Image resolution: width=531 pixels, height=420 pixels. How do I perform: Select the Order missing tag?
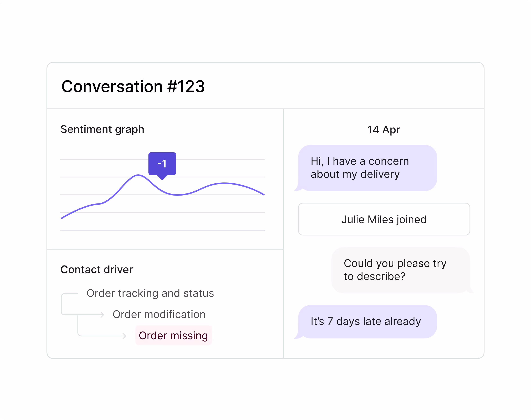point(173,335)
